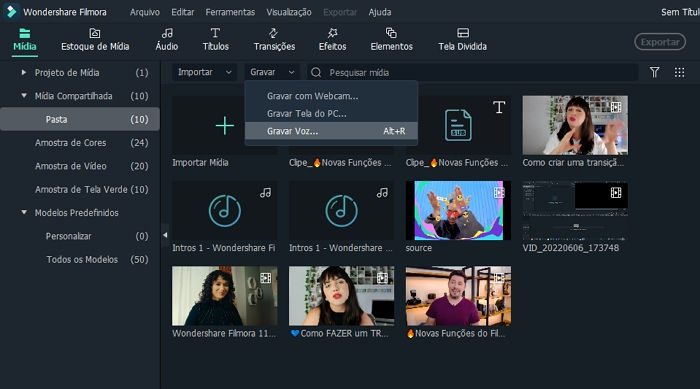This screenshot has width=700, height=389.
Task: Click the Pesquisar mídia search field
Action: [x=472, y=72]
